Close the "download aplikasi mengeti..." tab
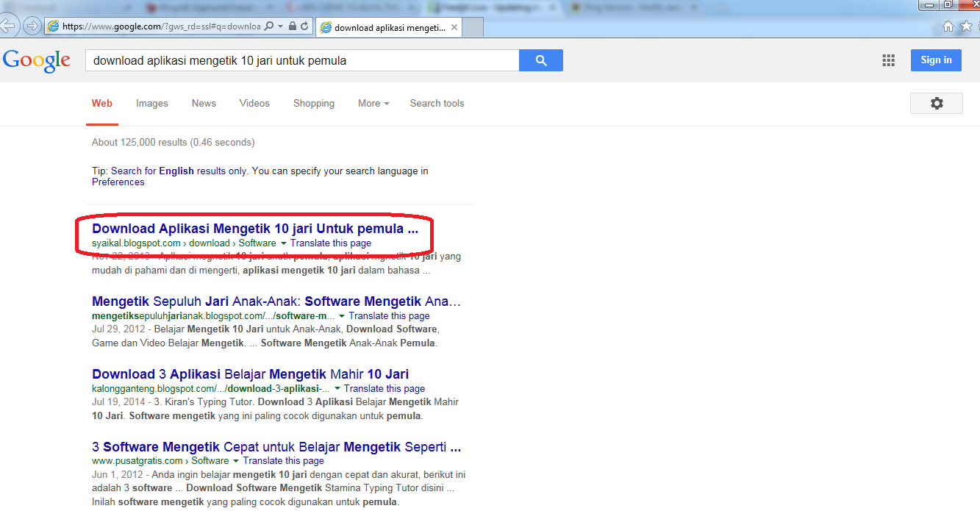Screen dimensions: 980x511 (455, 28)
